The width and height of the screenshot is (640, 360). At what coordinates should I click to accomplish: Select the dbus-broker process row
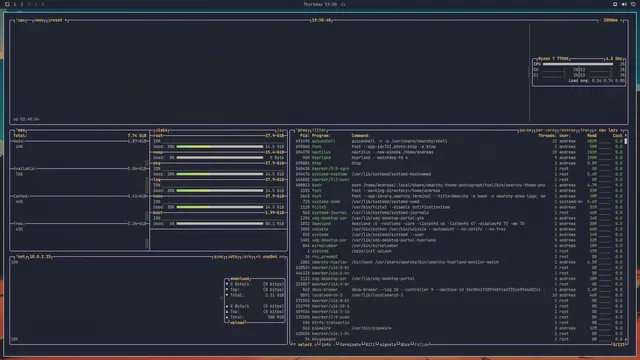(x=459, y=290)
